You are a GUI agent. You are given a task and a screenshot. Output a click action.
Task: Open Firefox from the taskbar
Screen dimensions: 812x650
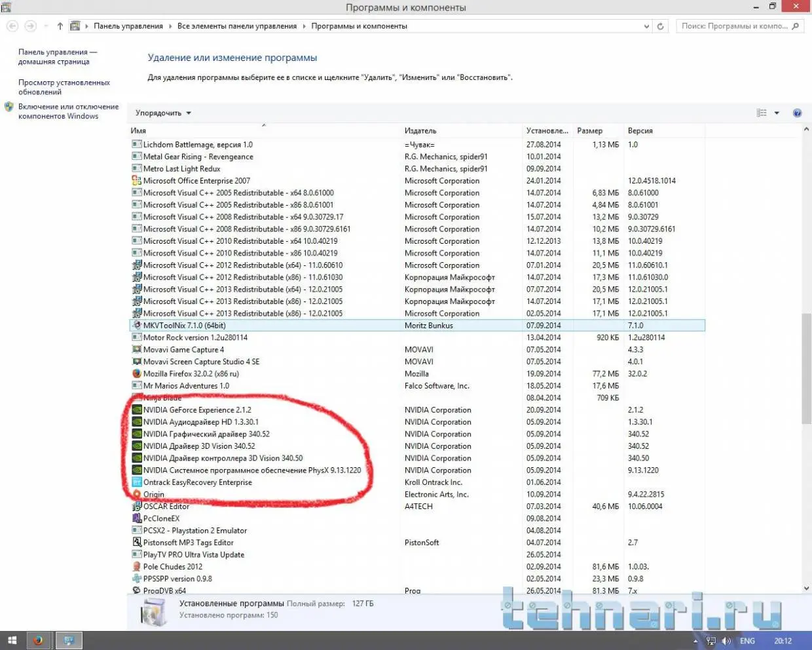click(x=38, y=640)
